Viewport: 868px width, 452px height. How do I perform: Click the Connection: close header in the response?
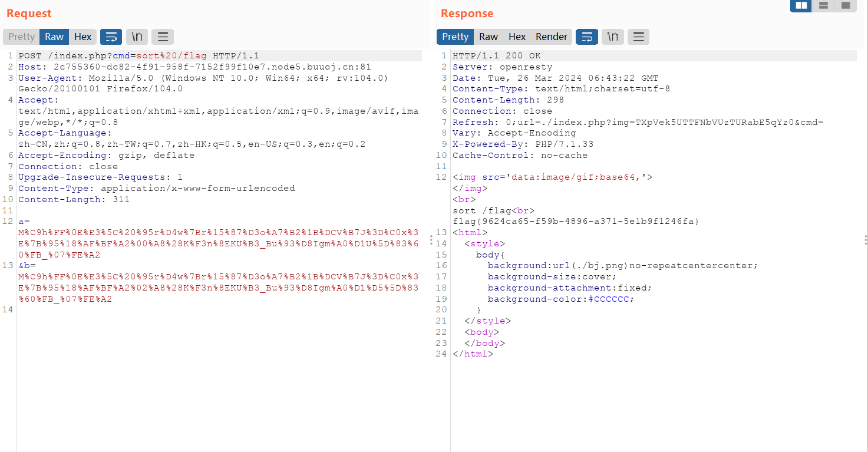click(502, 111)
